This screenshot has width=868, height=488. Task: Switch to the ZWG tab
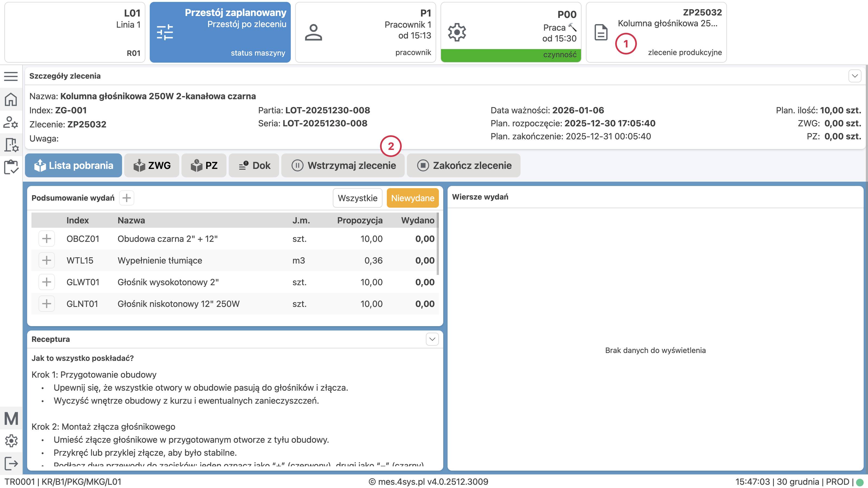(152, 165)
